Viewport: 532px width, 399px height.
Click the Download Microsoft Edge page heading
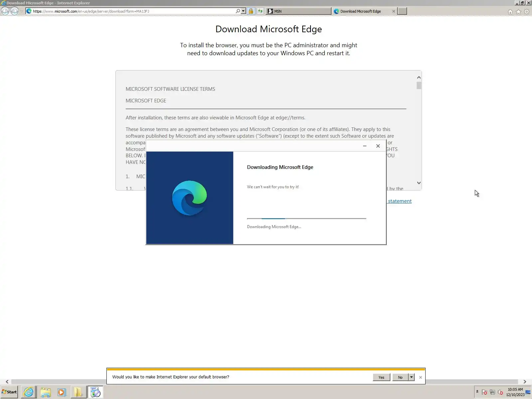click(x=269, y=29)
